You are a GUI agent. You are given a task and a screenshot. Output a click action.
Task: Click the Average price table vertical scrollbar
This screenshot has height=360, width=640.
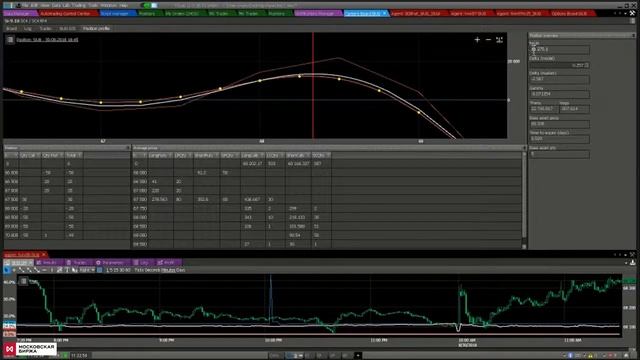point(524,200)
